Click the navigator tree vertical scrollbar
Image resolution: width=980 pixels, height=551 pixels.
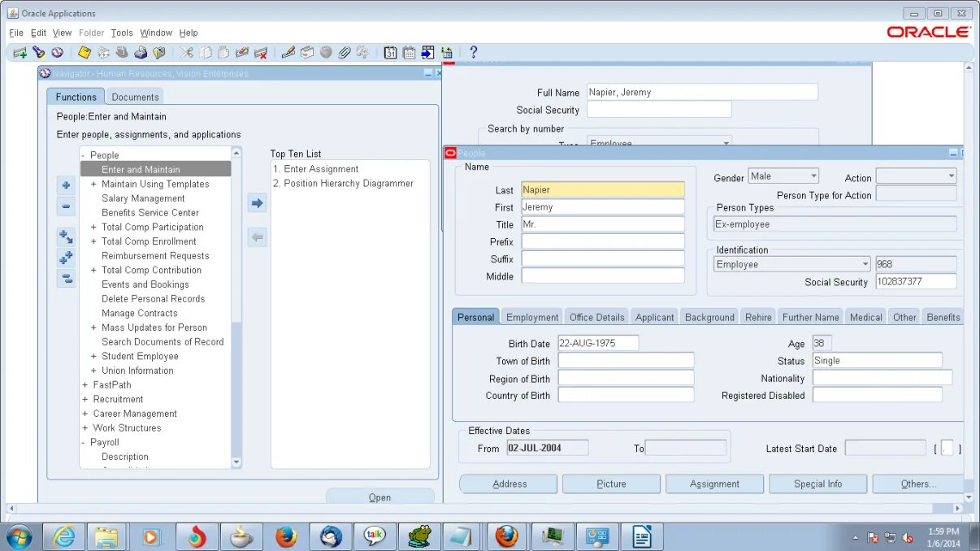(x=236, y=307)
